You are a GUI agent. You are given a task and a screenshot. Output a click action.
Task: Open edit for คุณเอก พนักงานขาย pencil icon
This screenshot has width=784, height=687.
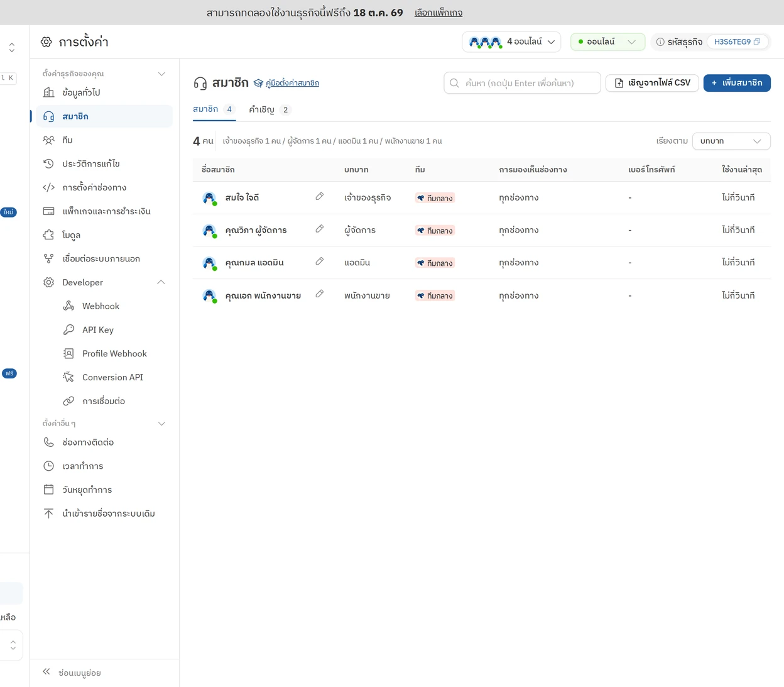[320, 294]
